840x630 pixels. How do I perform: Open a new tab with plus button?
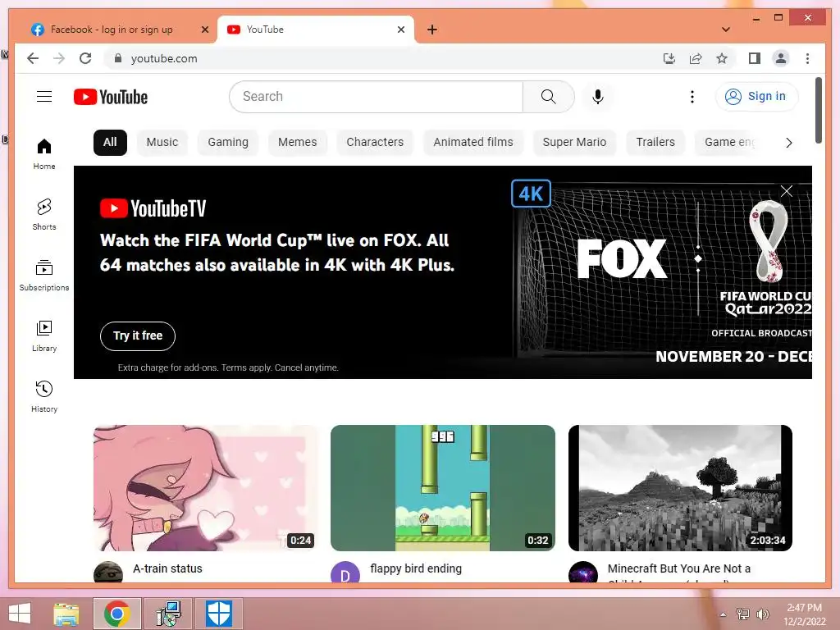coord(431,30)
